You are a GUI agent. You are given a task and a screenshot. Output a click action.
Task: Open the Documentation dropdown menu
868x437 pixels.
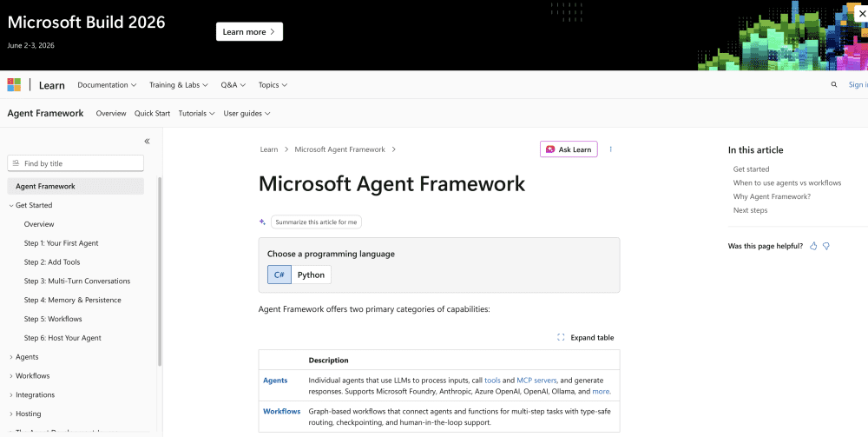[107, 85]
